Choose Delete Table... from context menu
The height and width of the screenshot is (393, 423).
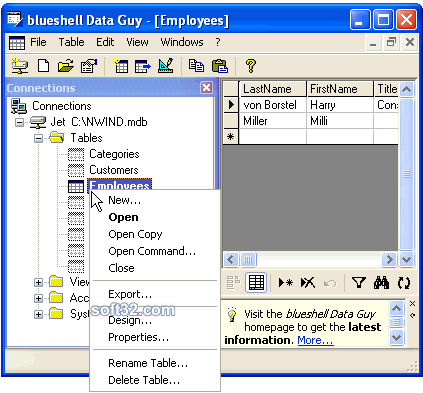[x=155, y=380]
